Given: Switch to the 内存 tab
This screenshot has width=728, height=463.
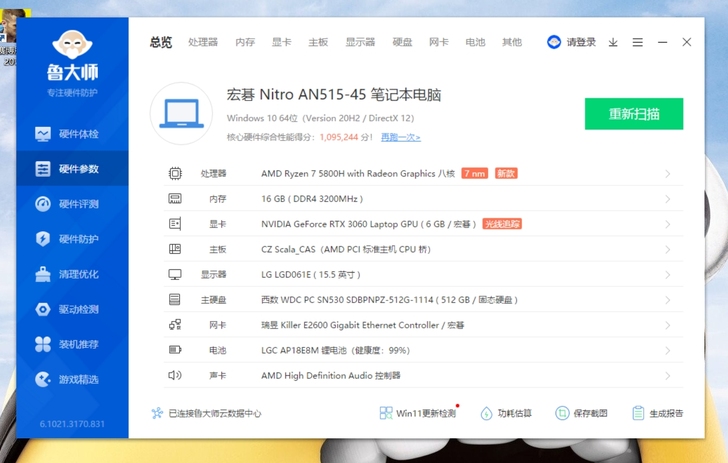Looking at the screenshot, I should [x=245, y=42].
